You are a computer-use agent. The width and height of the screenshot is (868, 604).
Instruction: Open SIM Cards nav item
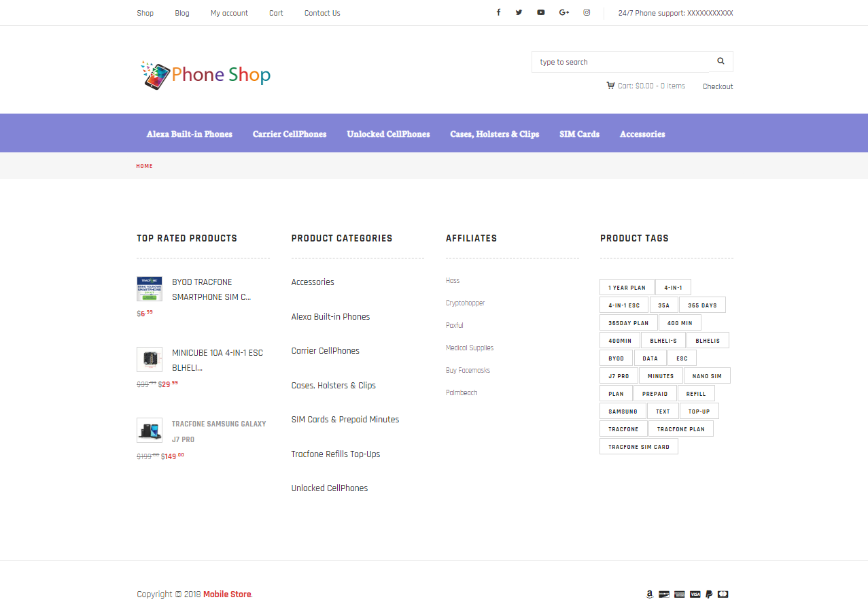click(x=579, y=134)
